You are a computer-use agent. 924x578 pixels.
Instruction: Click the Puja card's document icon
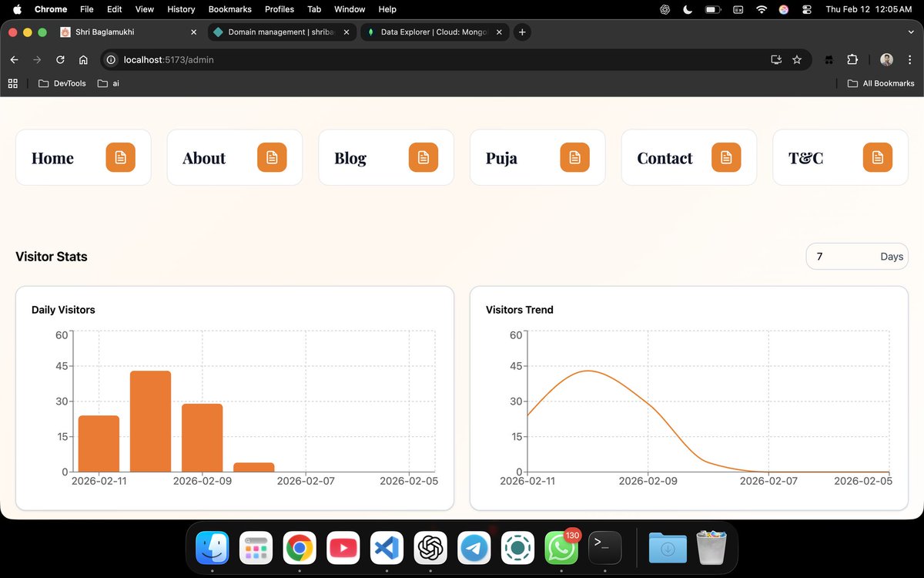point(574,157)
